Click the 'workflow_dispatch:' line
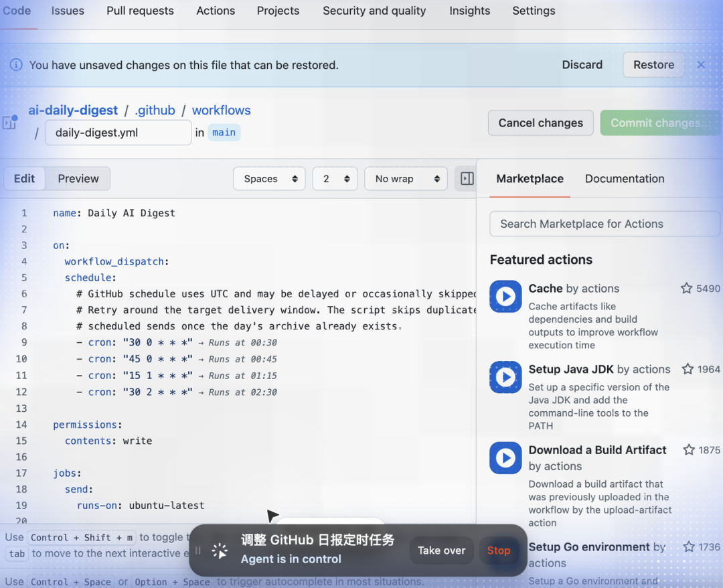723x588 pixels. coord(116,261)
